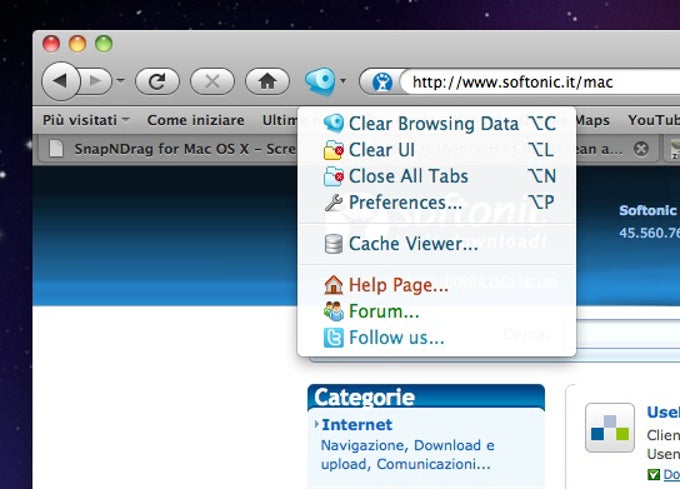680x489 pixels.
Task: Choose Close All Tabs in the menu
Action: (x=437, y=176)
